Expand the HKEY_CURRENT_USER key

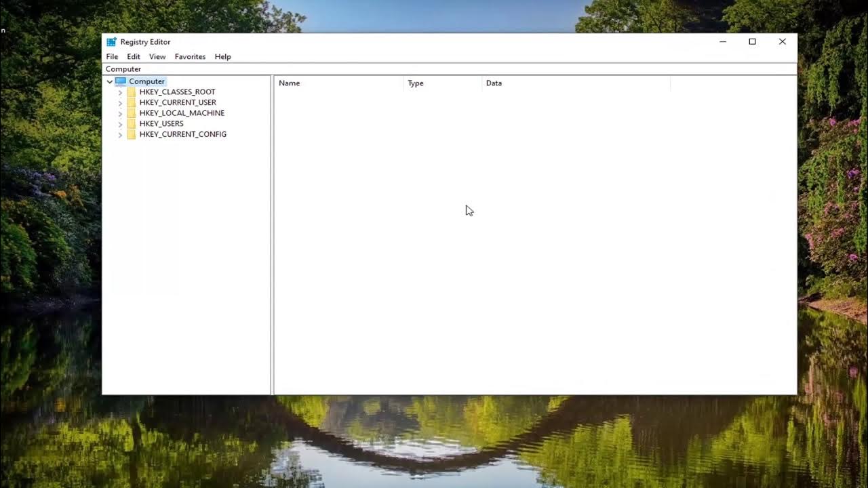(x=121, y=103)
